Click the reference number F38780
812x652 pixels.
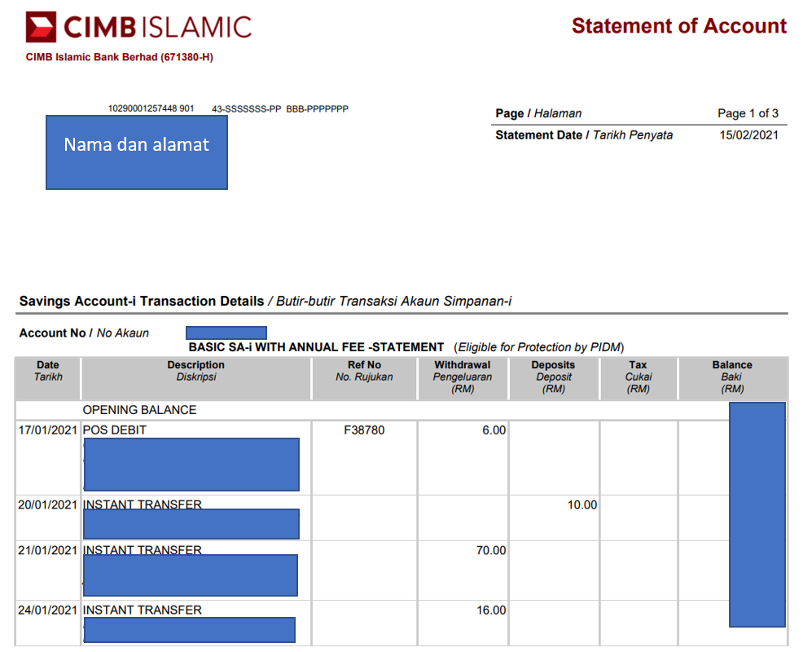tap(364, 430)
